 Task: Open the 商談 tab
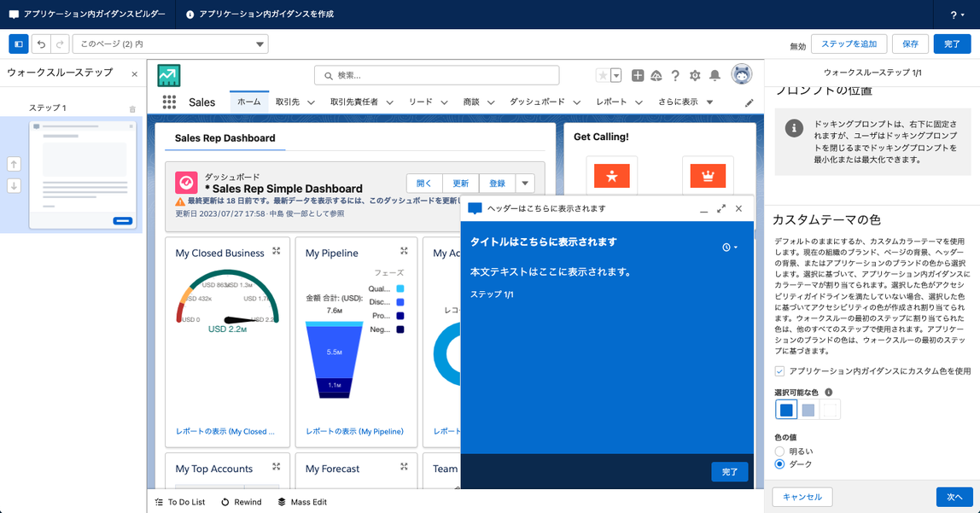471,102
